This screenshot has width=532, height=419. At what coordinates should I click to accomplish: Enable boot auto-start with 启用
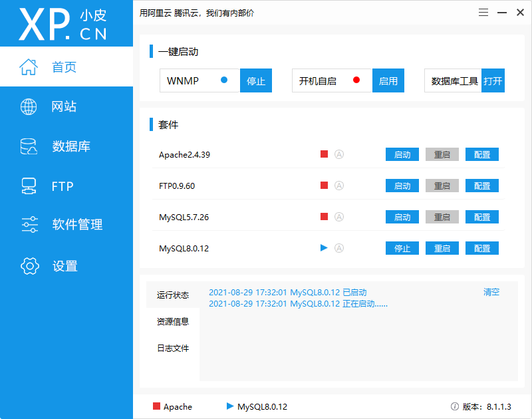pos(388,80)
